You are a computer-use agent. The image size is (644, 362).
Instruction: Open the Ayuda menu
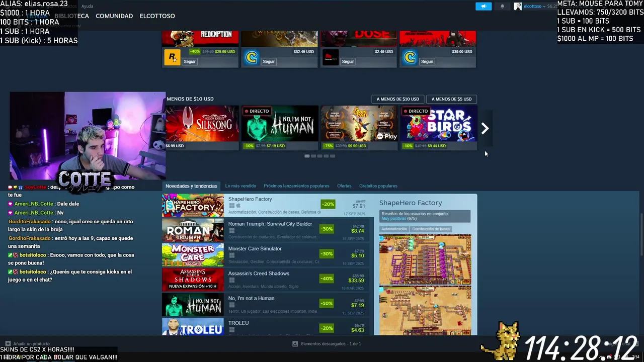87,6
